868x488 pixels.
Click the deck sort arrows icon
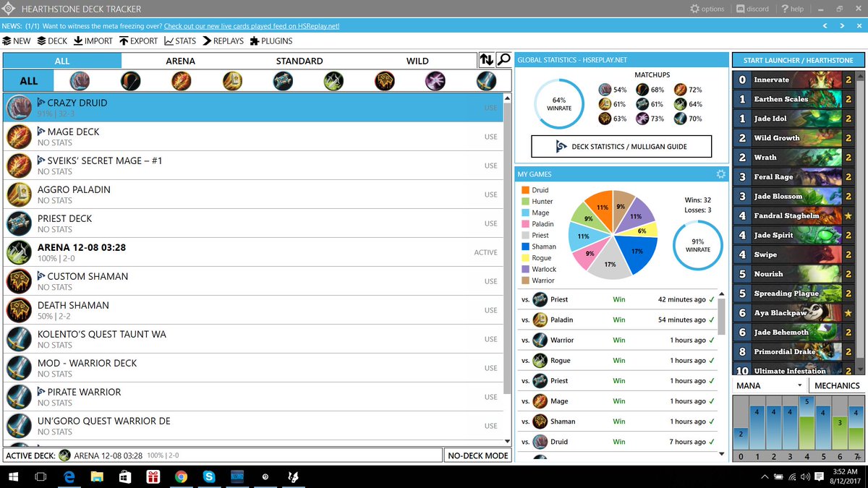(487, 60)
